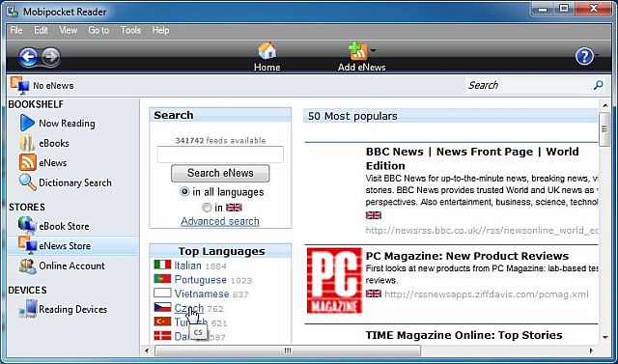Open the File menu
Viewport: 618px width, 364px height.
point(16,30)
